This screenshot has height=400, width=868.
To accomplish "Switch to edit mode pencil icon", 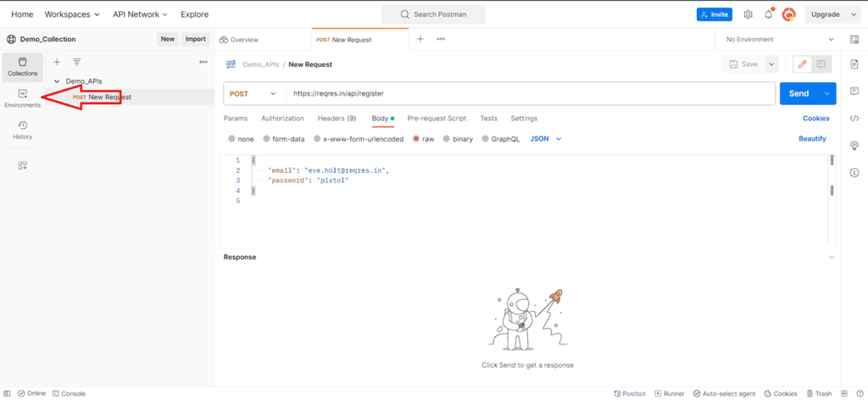I will point(803,64).
